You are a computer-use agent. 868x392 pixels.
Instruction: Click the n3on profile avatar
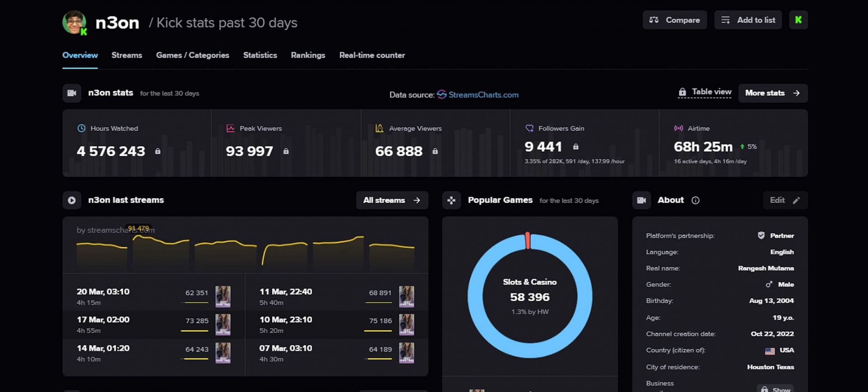coord(74,23)
